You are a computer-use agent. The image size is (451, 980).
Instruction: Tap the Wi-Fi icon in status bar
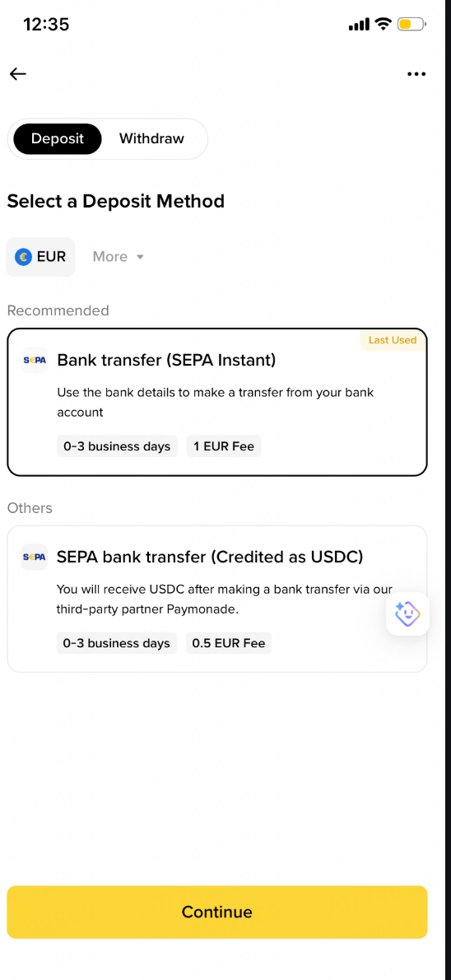click(x=383, y=25)
